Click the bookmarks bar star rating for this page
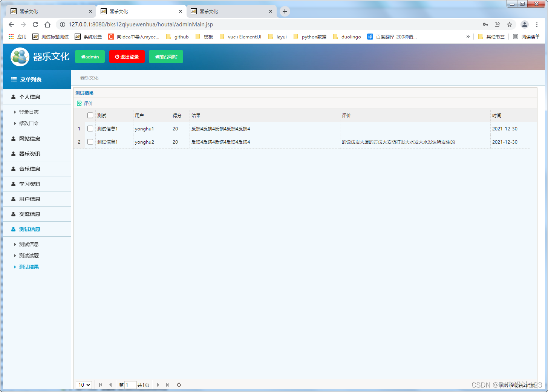 coord(510,24)
